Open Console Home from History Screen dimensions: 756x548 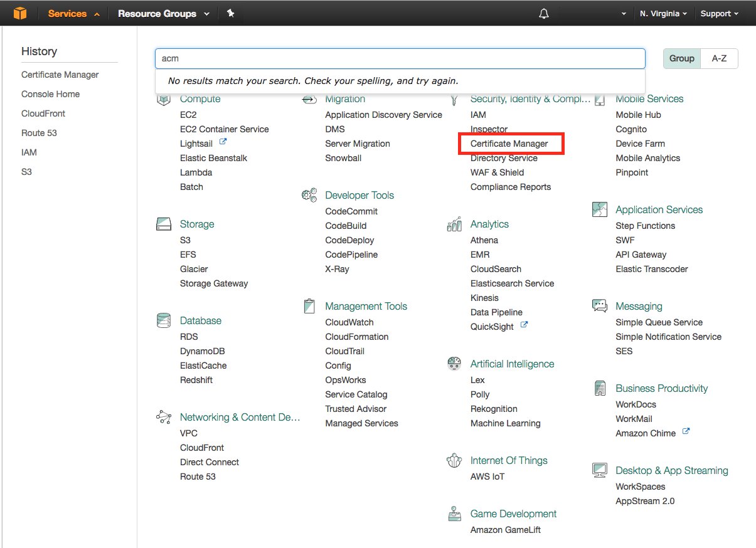pos(50,94)
